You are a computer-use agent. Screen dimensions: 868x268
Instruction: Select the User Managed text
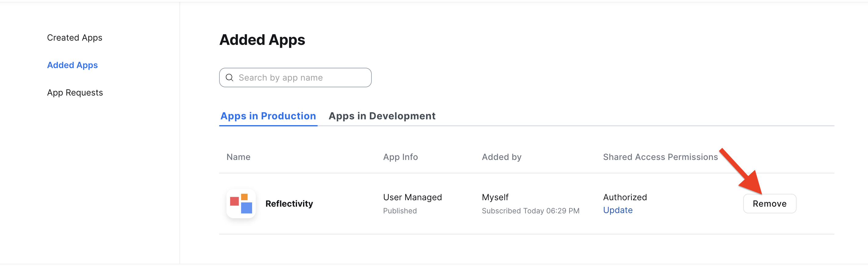412,197
